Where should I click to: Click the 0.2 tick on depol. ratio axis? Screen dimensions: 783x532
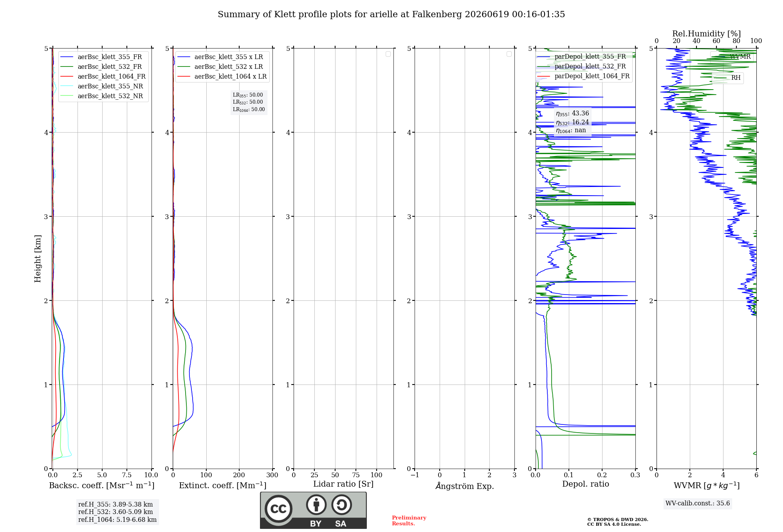coord(602,475)
